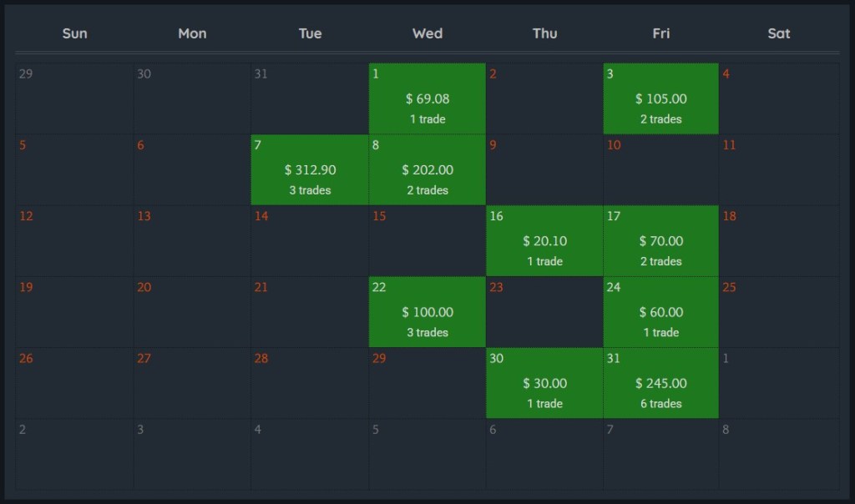Select the day 16 cell showing $20.10
The image size is (855, 504).
click(544, 240)
